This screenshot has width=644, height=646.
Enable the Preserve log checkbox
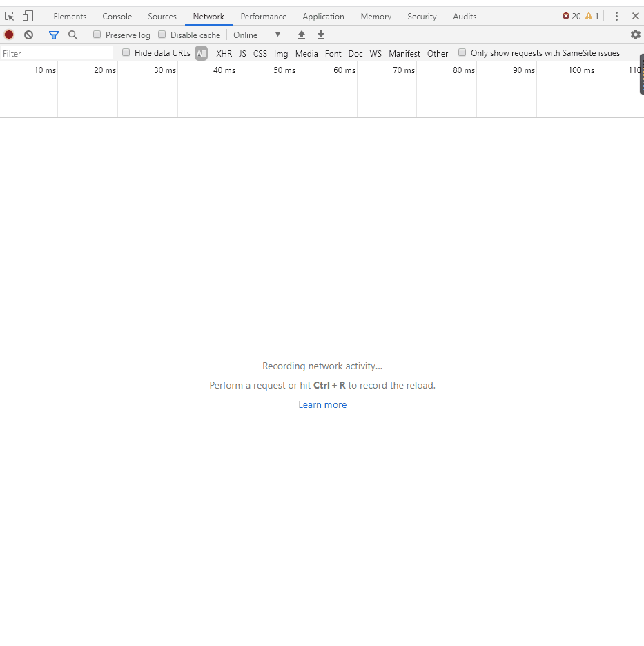point(97,35)
